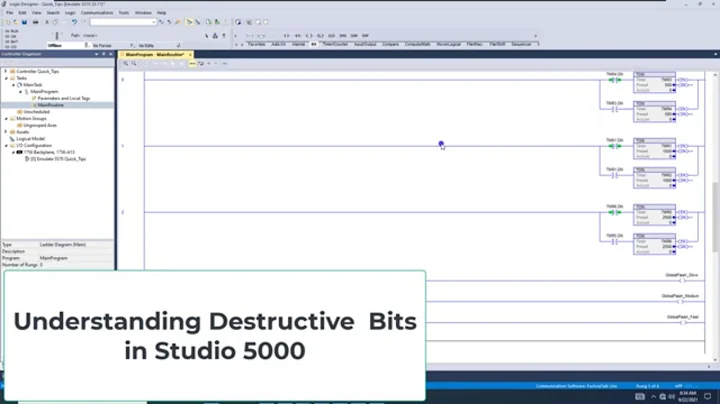Click the Who Active network icon by Path
Image resolution: width=720 pixels, height=404 pixels.
pos(215,35)
